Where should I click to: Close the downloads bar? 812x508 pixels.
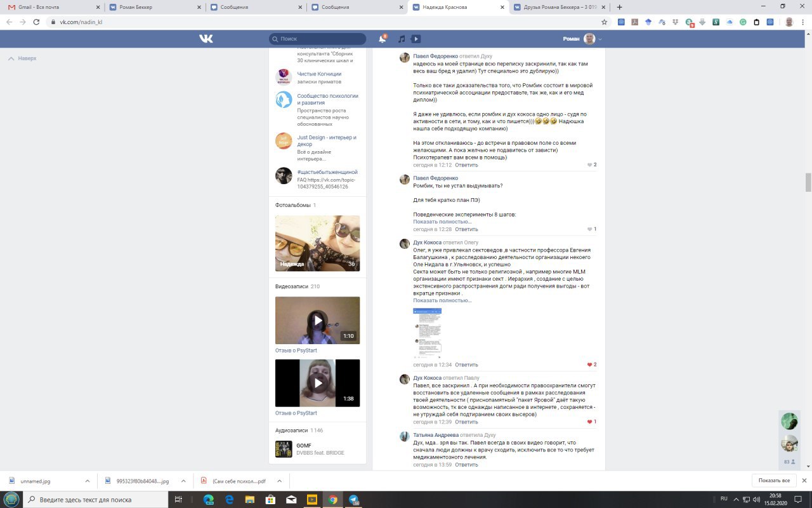804,481
